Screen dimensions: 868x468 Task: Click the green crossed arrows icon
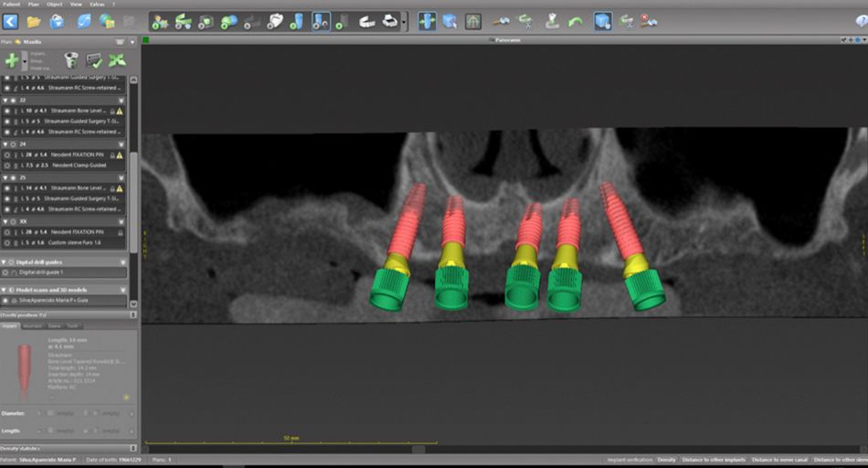(x=117, y=60)
